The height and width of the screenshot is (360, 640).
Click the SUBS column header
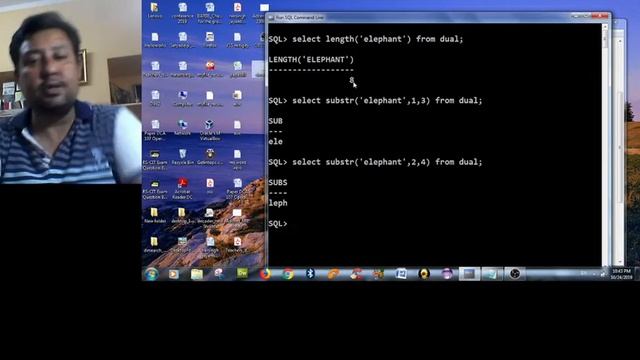(278, 182)
